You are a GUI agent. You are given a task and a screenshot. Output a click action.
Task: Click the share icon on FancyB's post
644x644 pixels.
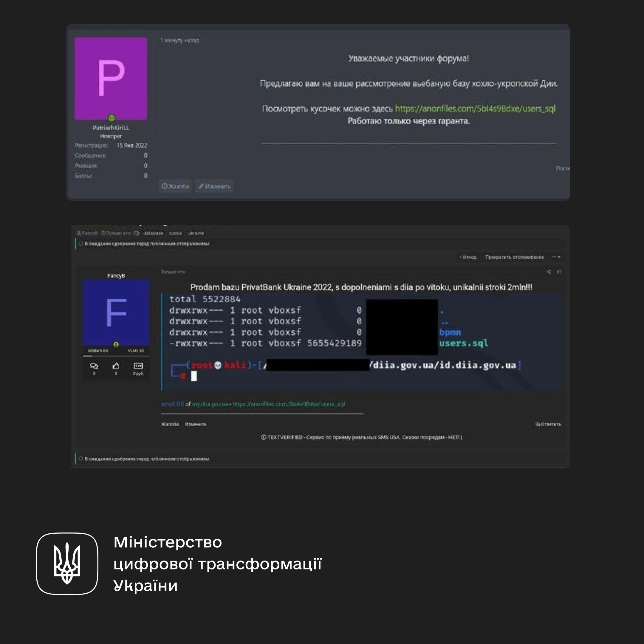coord(548,272)
